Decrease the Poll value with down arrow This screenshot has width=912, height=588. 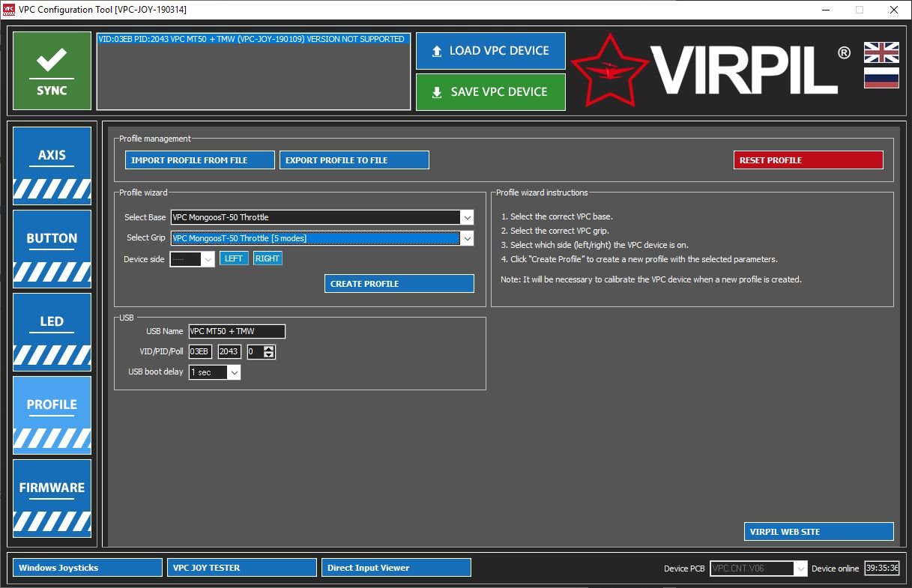tap(270, 355)
